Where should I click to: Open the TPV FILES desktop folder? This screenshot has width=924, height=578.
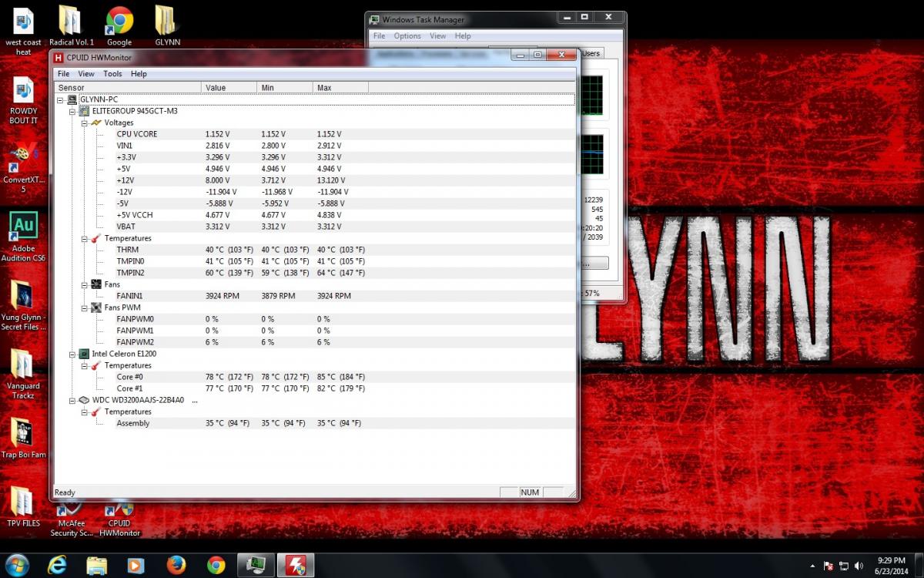tap(24, 506)
